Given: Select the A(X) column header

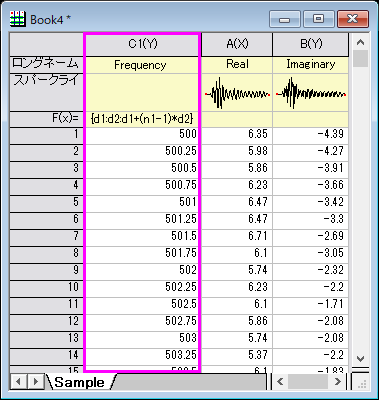Looking at the screenshot, I should point(237,44).
